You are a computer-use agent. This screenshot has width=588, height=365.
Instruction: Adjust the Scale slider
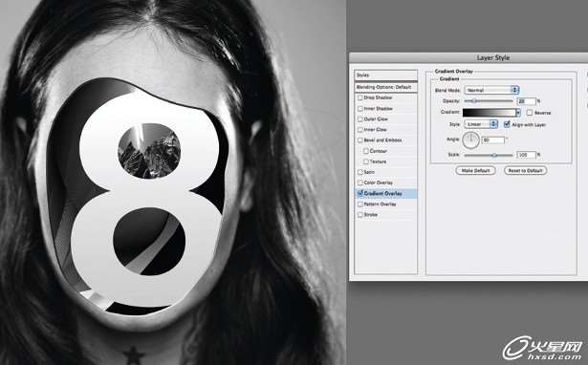click(494, 155)
